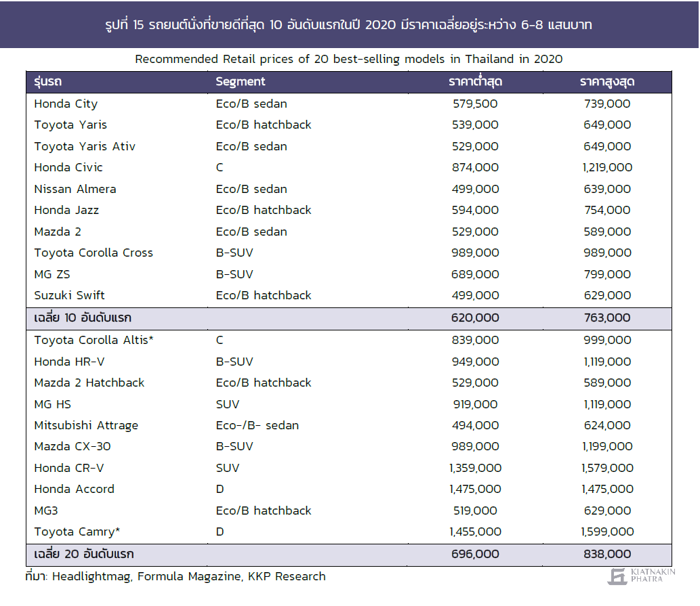The height and width of the screenshot is (606, 700).
Task: Click the 'Honda City' model cell
Action: (66, 104)
